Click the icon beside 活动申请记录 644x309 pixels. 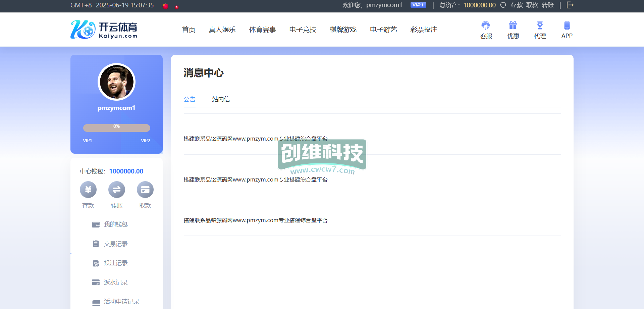point(96,302)
